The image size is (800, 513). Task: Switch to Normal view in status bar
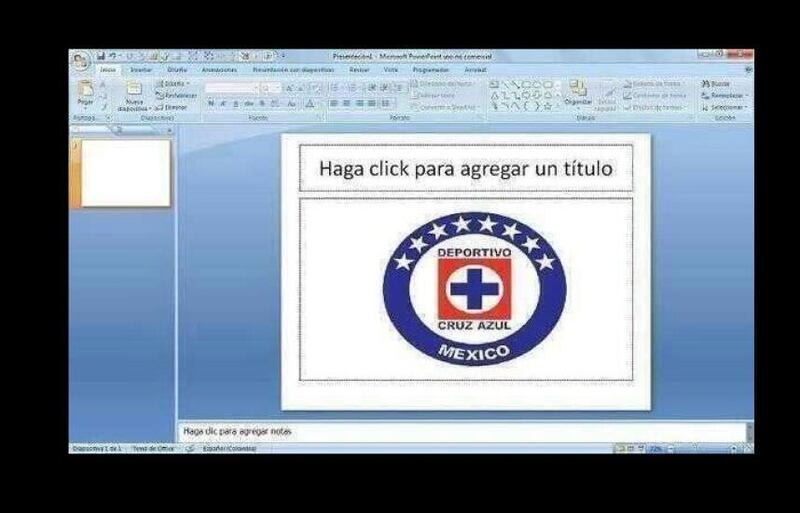[x=620, y=449]
